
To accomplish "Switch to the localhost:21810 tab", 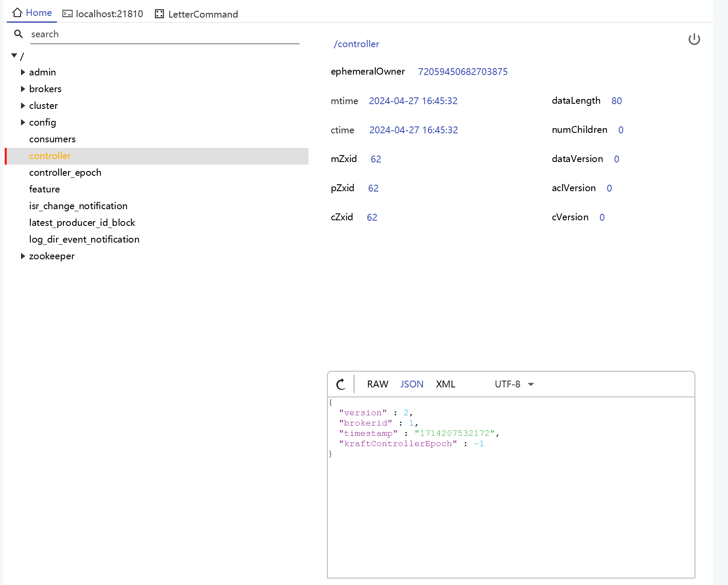I will tap(103, 14).
